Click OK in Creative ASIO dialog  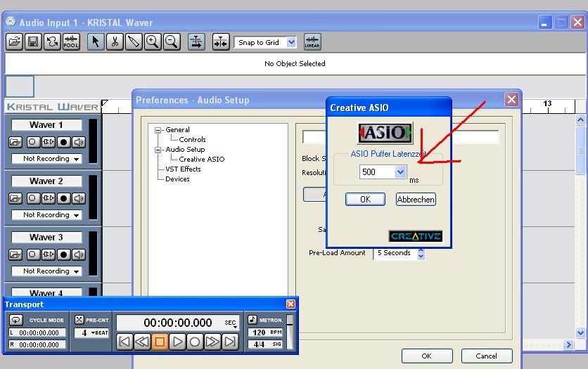[x=365, y=200]
